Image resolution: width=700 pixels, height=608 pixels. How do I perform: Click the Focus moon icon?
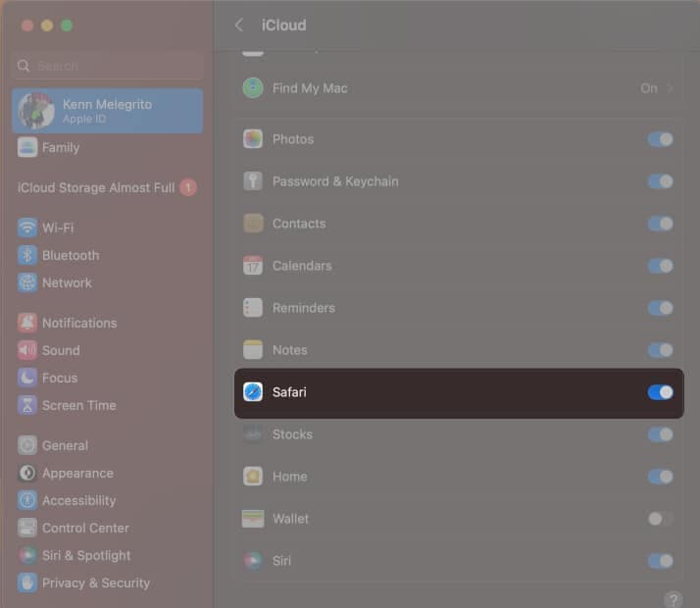[x=27, y=379]
